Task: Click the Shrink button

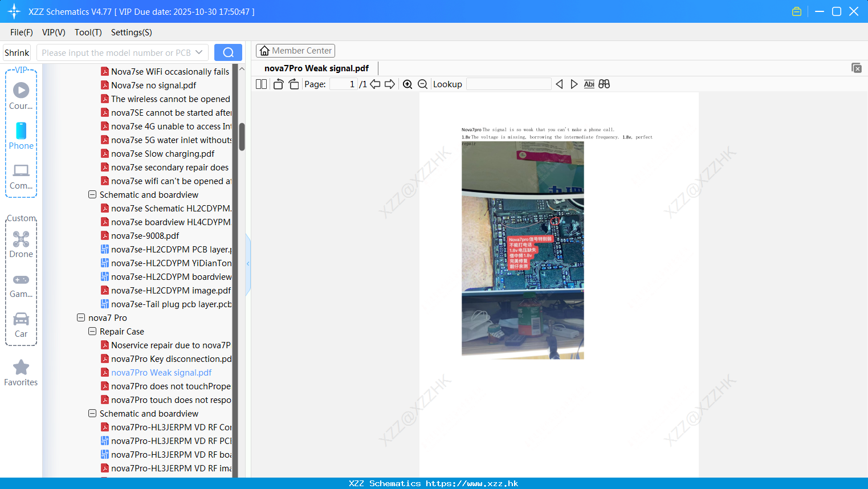Action: coord(17,52)
